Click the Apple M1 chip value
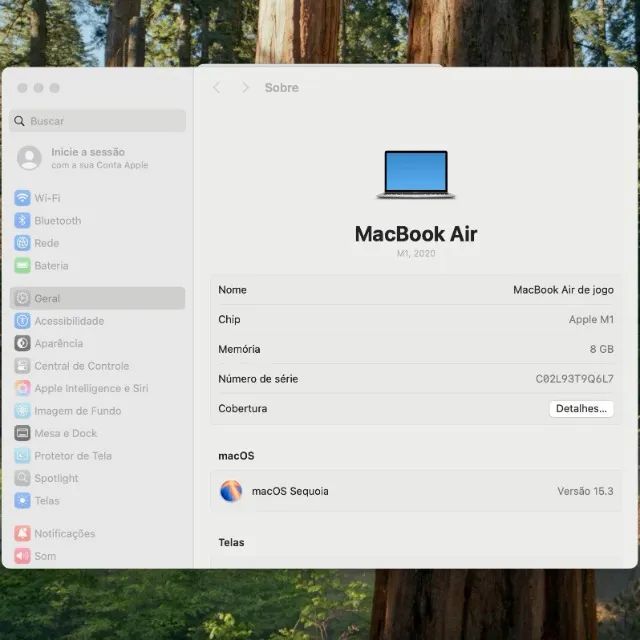640x640 pixels. point(591,320)
